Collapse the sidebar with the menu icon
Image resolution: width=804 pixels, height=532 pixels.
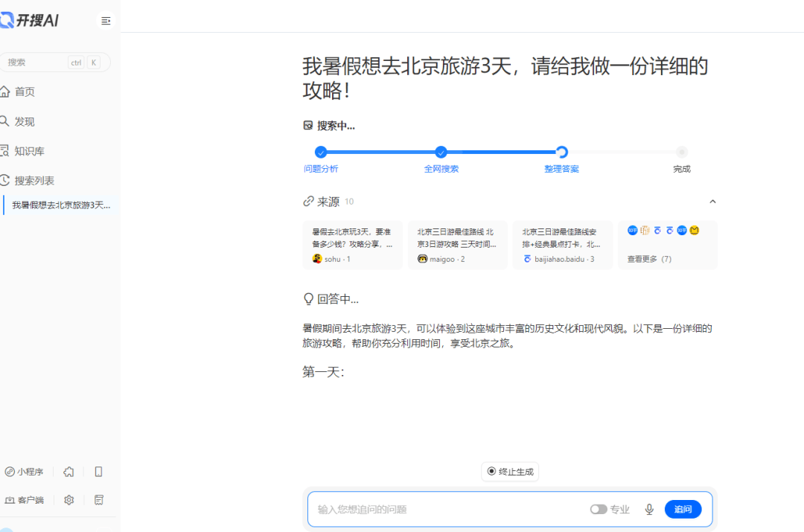pyautogui.click(x=106, y=21)
